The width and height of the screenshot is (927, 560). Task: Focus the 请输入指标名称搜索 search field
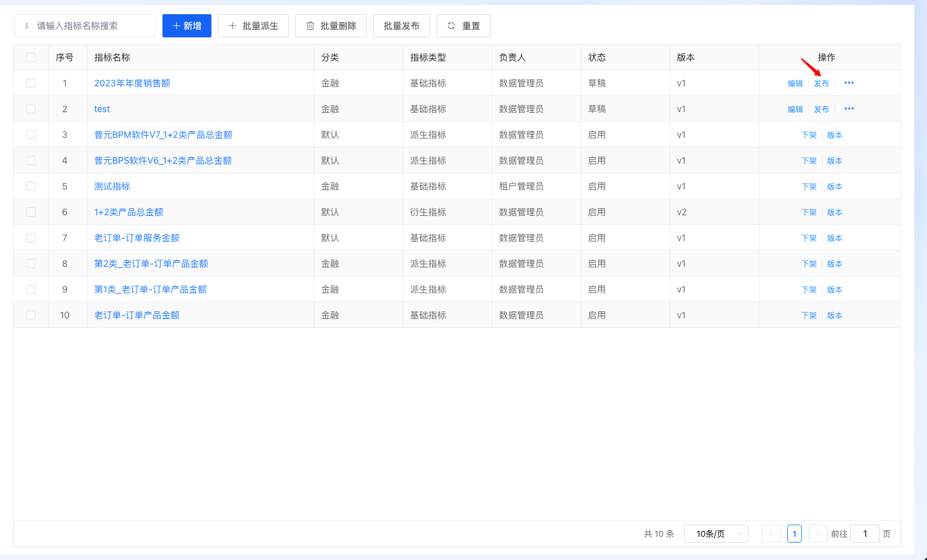(x=90, y=26)
